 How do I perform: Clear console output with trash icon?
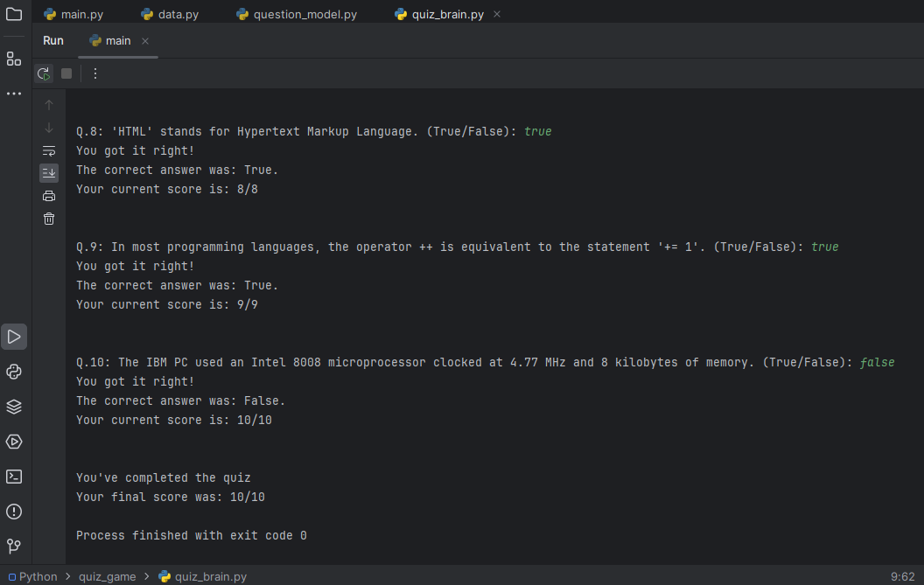pyautogui.click(x=49, y=219)
